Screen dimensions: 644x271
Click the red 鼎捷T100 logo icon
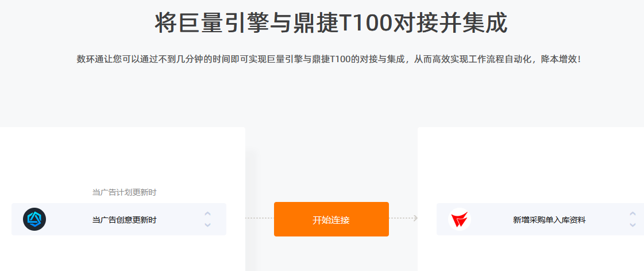459,219
